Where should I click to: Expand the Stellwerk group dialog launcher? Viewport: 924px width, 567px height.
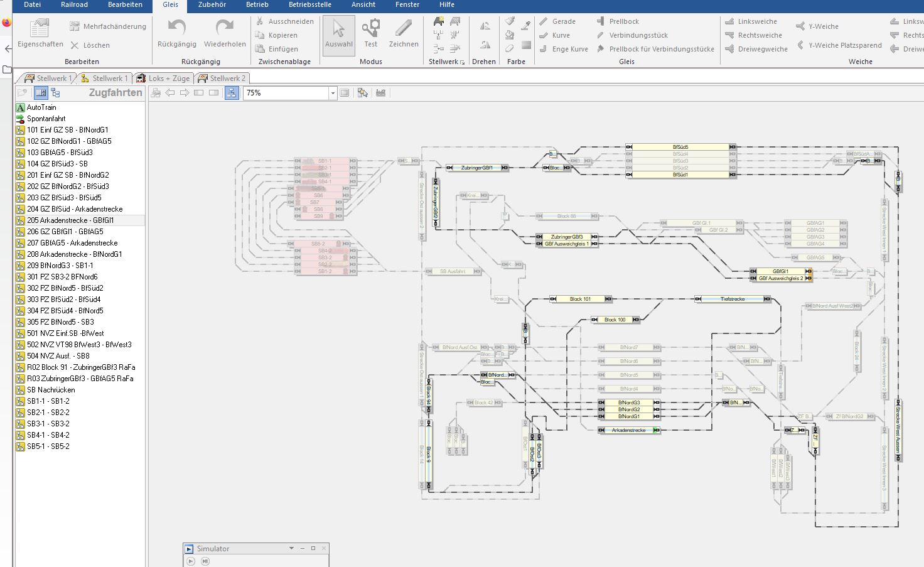click(x=463, y=62)
